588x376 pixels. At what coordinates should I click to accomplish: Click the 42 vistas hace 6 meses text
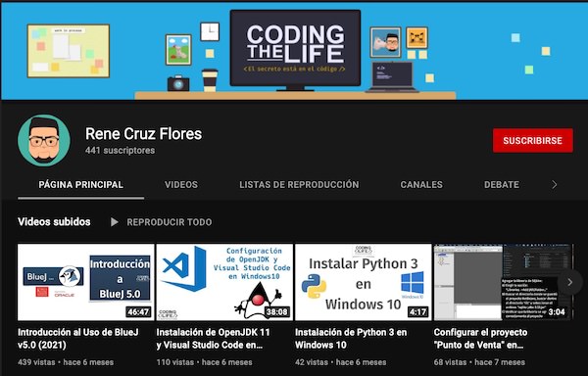coord(340,362)
